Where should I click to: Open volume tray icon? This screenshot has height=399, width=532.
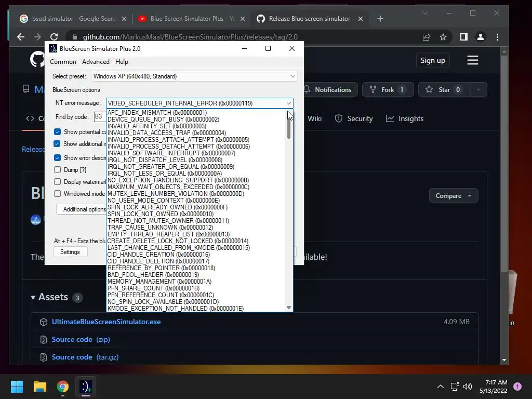(x=468, y=387)
